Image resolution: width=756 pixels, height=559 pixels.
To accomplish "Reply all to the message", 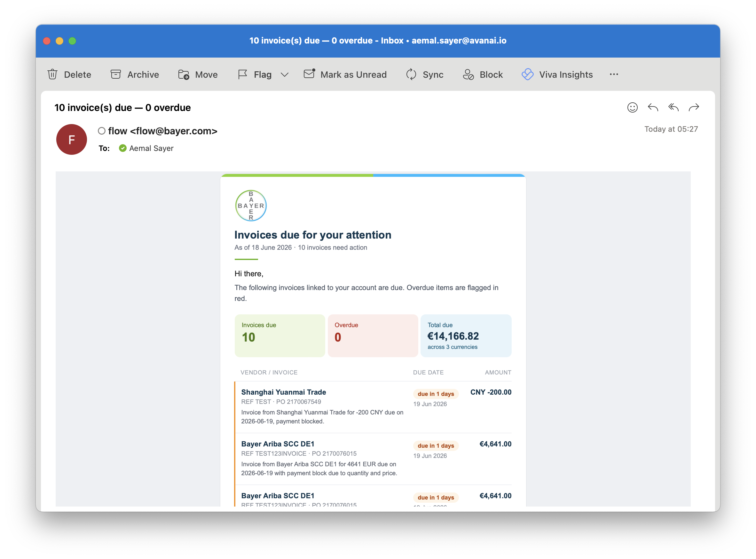I will [673, 107].
